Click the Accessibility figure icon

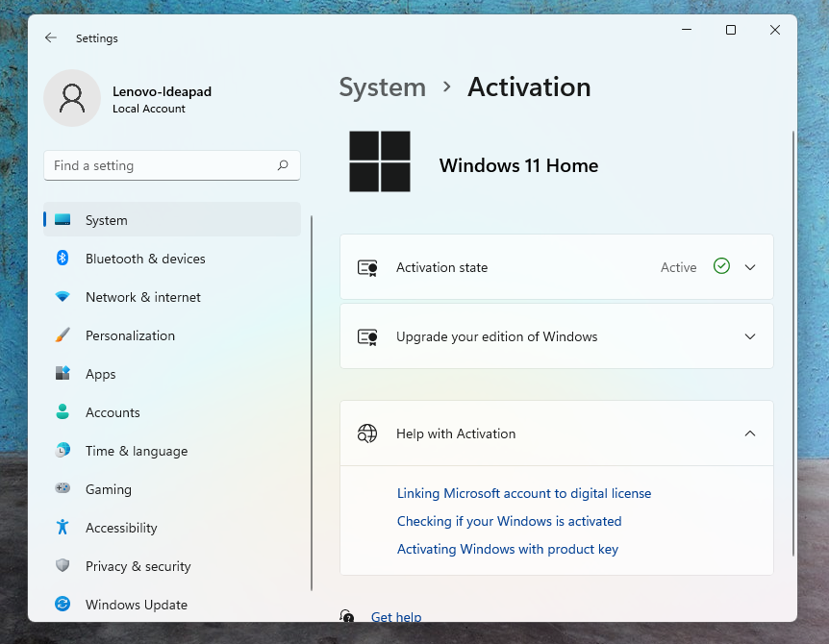(x=63, y=527)
